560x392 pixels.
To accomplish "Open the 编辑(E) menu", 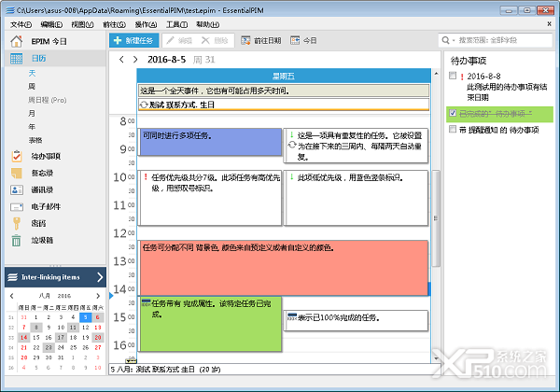I will (x=51, y=24).
